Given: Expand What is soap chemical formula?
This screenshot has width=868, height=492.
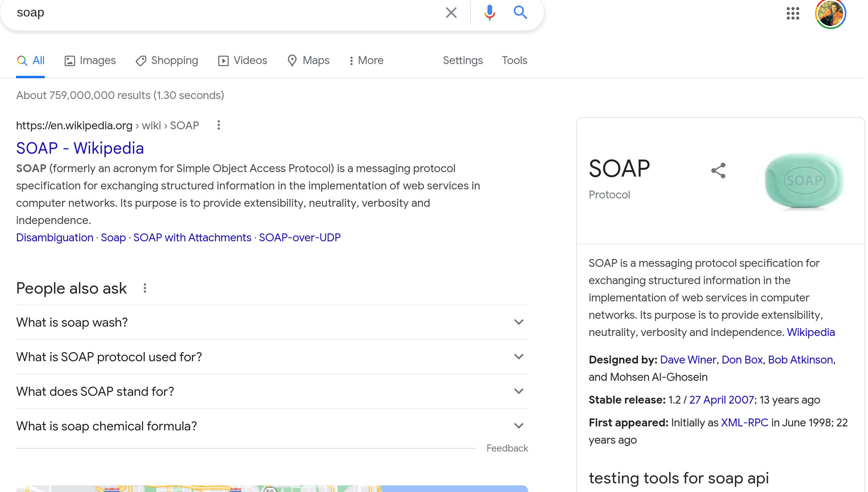Looking at the screenshot, I should point(272,426).
